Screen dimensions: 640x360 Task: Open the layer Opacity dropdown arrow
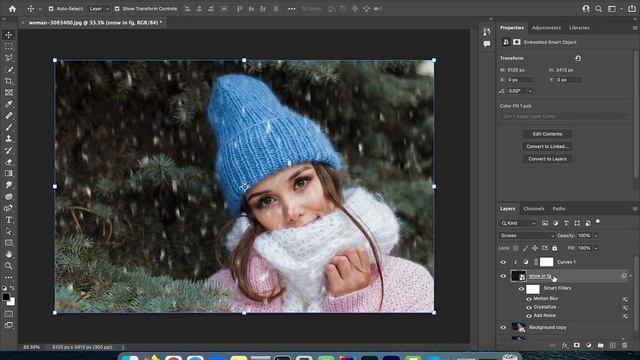click(596, 236)
